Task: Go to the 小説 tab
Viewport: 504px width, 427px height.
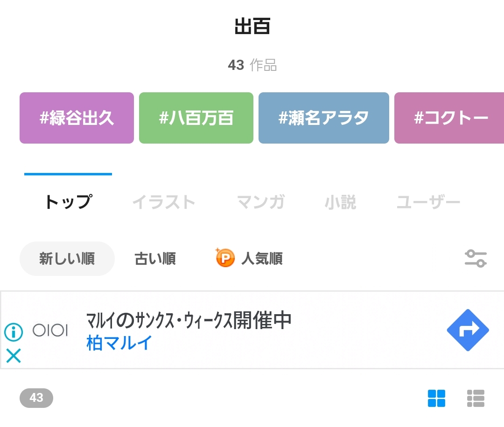Action: [x=340, y=202]
